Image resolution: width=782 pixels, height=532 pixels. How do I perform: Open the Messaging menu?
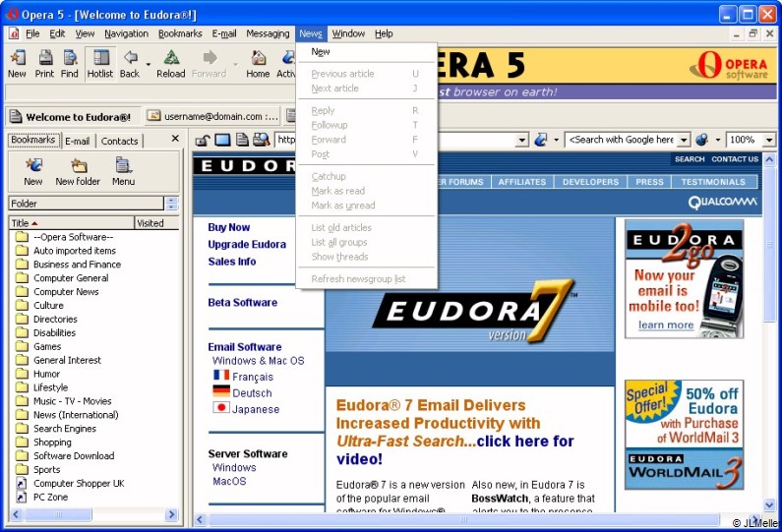tap(268, 33)
